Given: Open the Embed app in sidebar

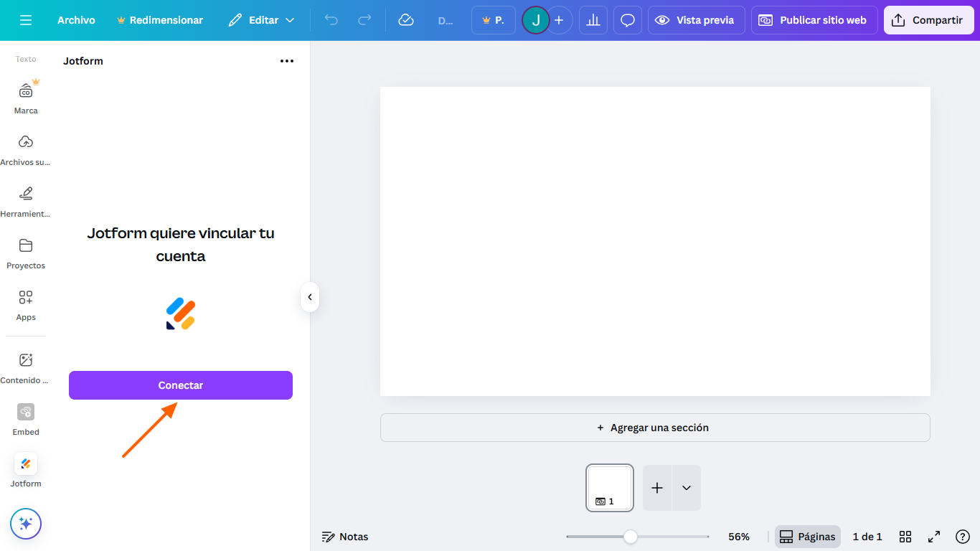Looking at the screenshot, I should [x=26, y=419].
